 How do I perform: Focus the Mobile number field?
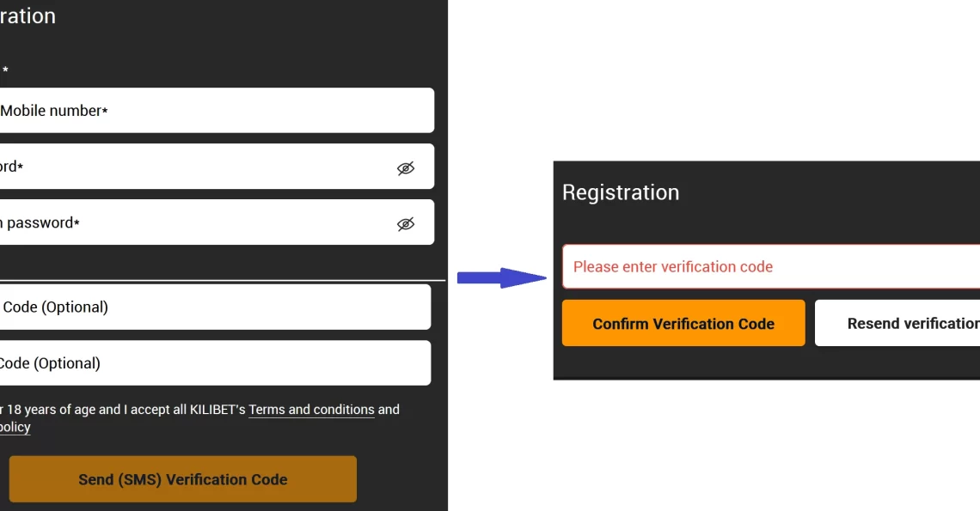pyautogui.click(x=217, y=111)
